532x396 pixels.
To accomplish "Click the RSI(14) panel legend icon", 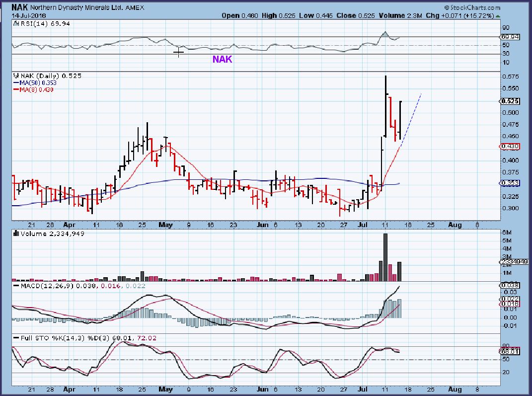I will pos(16,23).
